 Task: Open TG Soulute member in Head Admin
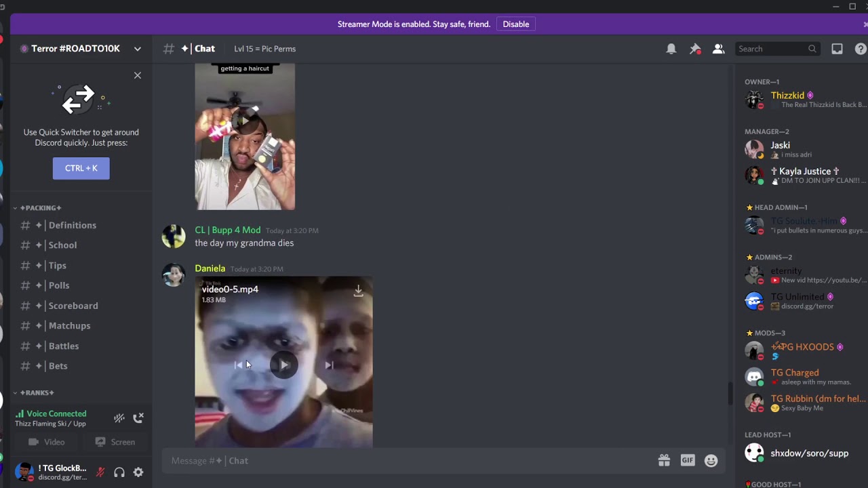coord(804,225)
